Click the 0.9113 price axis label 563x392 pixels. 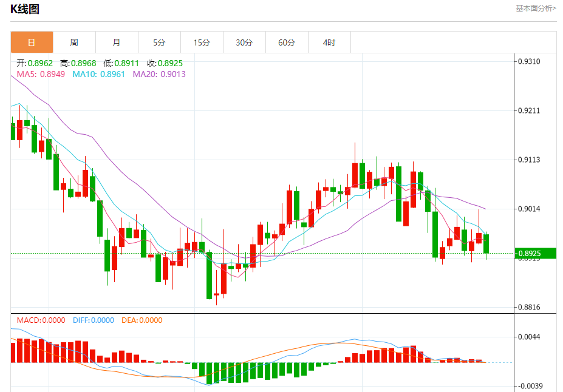pyautogui.click(x=529, y=160)
